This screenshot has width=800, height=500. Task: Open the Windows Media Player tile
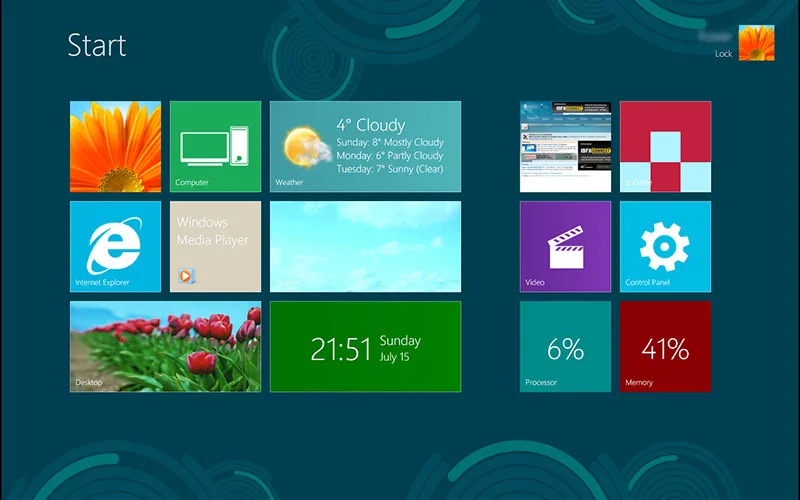point(215,246)
